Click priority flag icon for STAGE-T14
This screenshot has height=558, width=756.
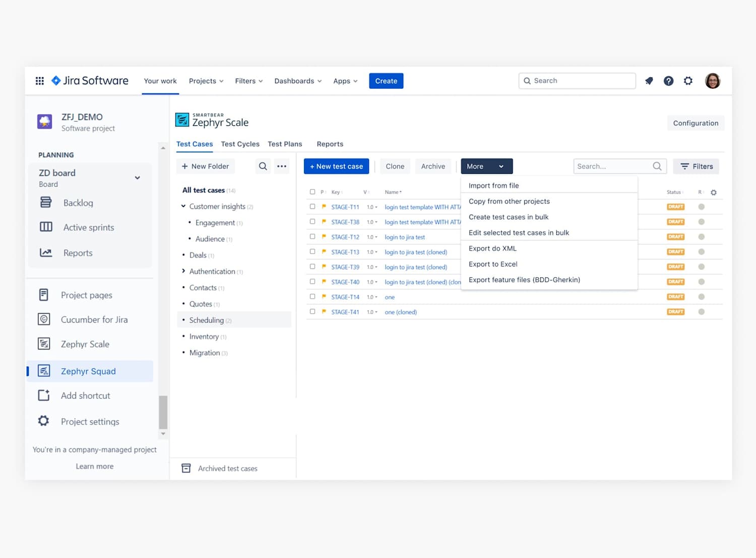click(x=324, y=297)
